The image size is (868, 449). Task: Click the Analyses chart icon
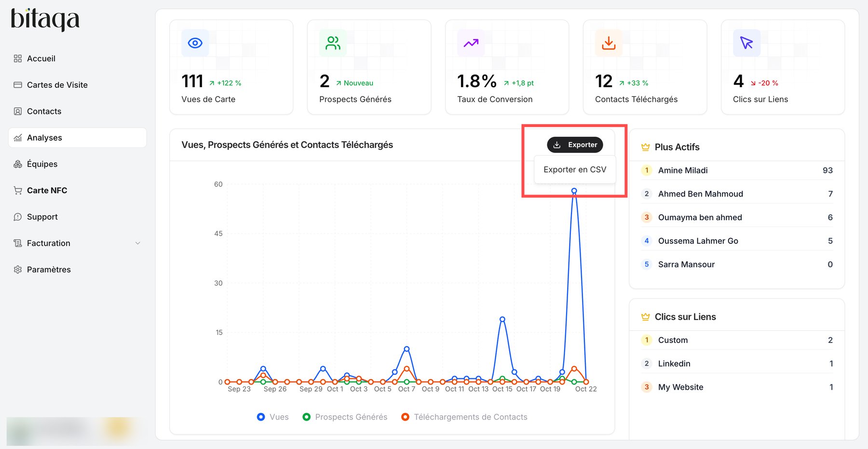(18, 138)
